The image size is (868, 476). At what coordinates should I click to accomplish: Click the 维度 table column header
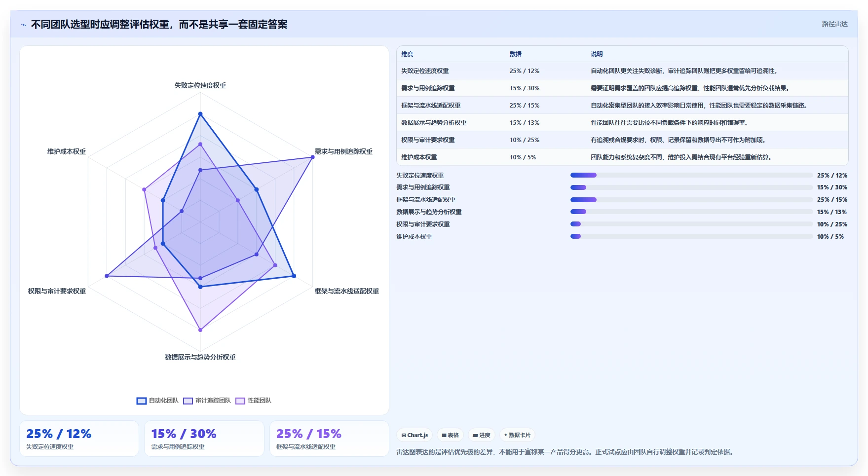[x=407, y=54]
